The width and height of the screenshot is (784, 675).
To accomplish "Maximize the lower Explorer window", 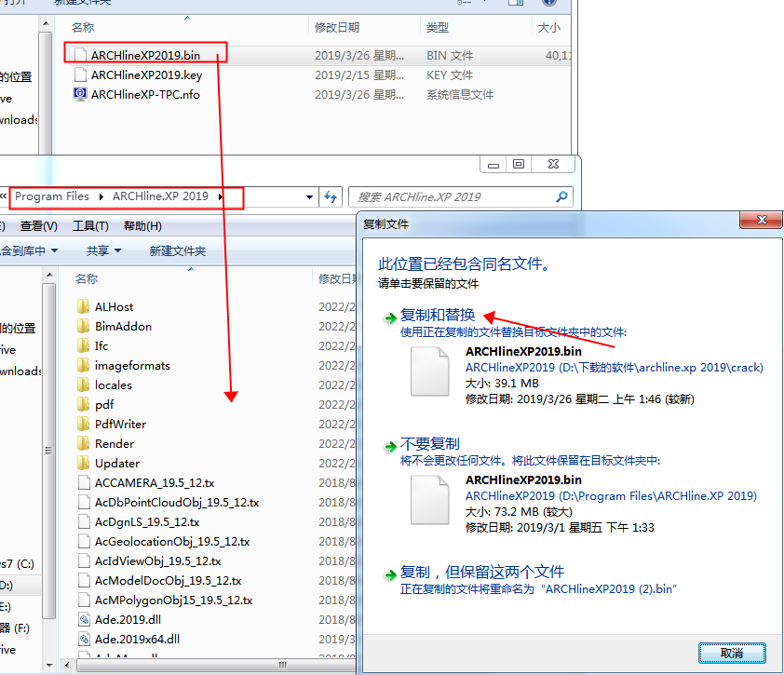I will (519, 164).
